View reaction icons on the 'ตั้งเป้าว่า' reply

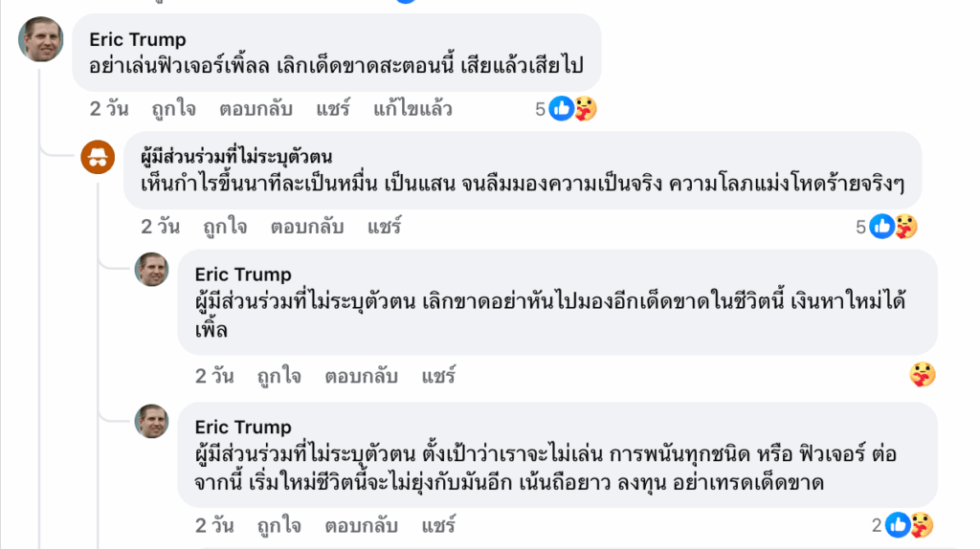tap(908, 525)
